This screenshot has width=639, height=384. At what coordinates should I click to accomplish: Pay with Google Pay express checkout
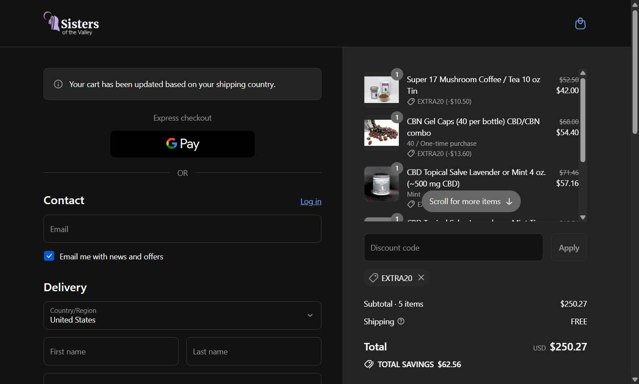tap(183, 144)
